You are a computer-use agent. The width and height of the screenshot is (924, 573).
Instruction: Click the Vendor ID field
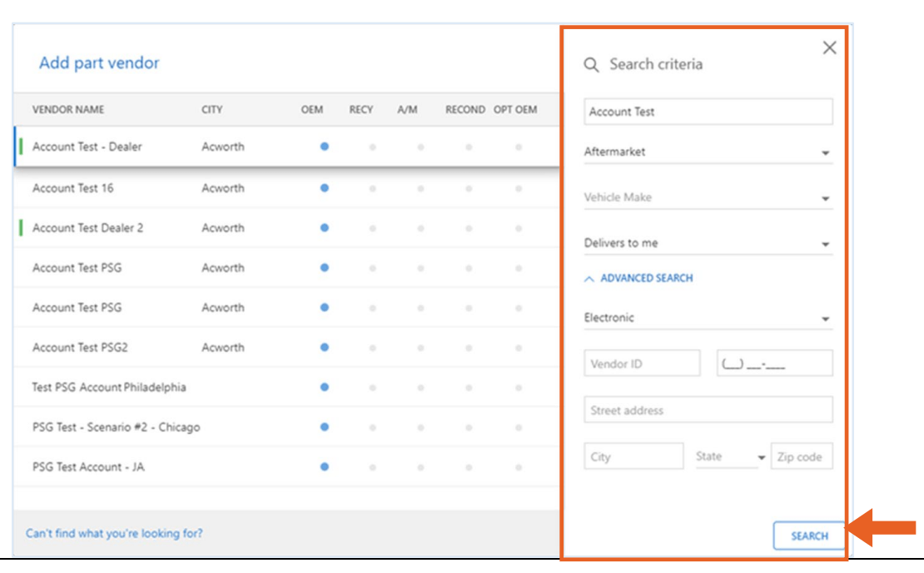point(642,363)
